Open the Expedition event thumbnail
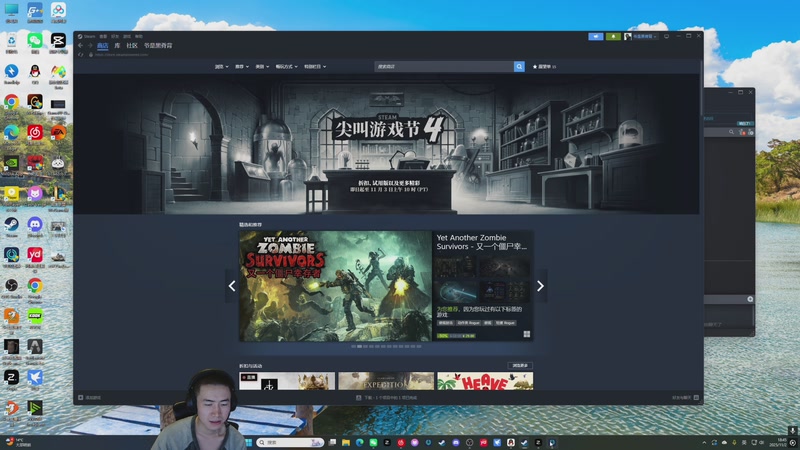 click(x=386, y=381)
